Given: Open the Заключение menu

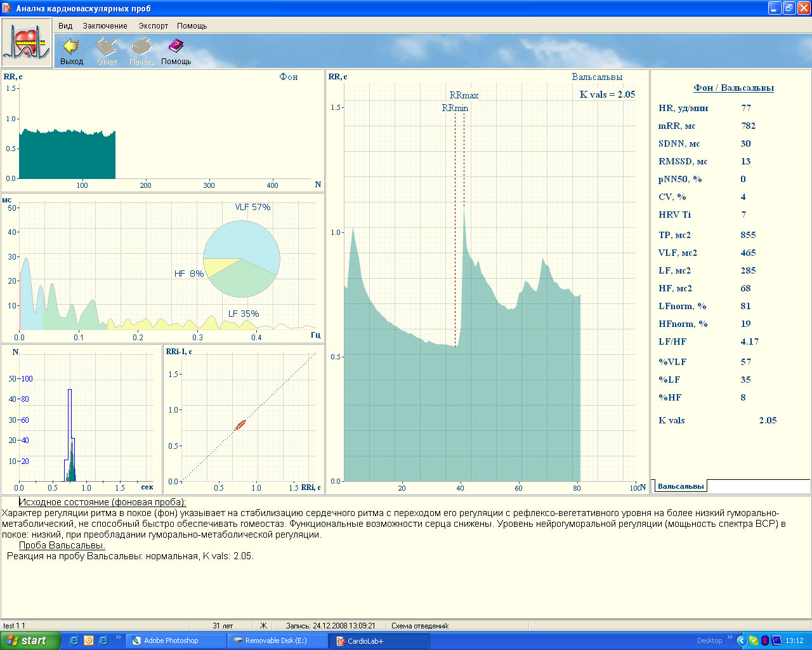Looking at the screenshot, I should [x=105, y=26].
